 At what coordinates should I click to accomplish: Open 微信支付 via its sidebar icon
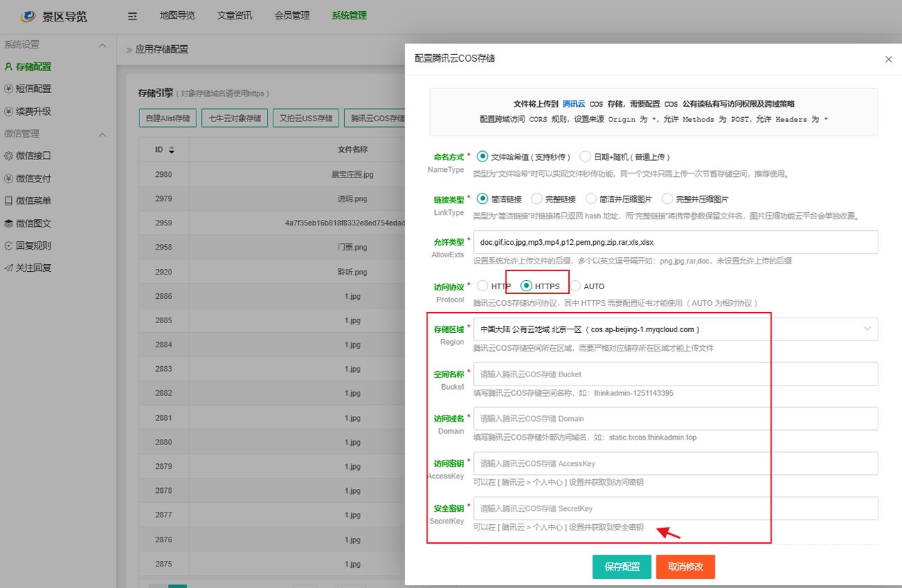pyautogui.click(x=8, y=178)
